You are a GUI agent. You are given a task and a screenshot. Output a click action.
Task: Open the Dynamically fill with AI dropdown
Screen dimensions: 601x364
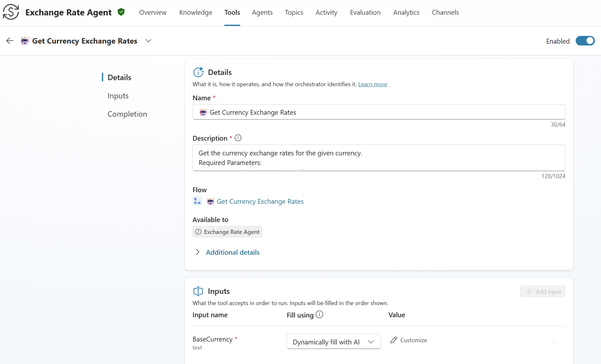click(x=333, y=342)
